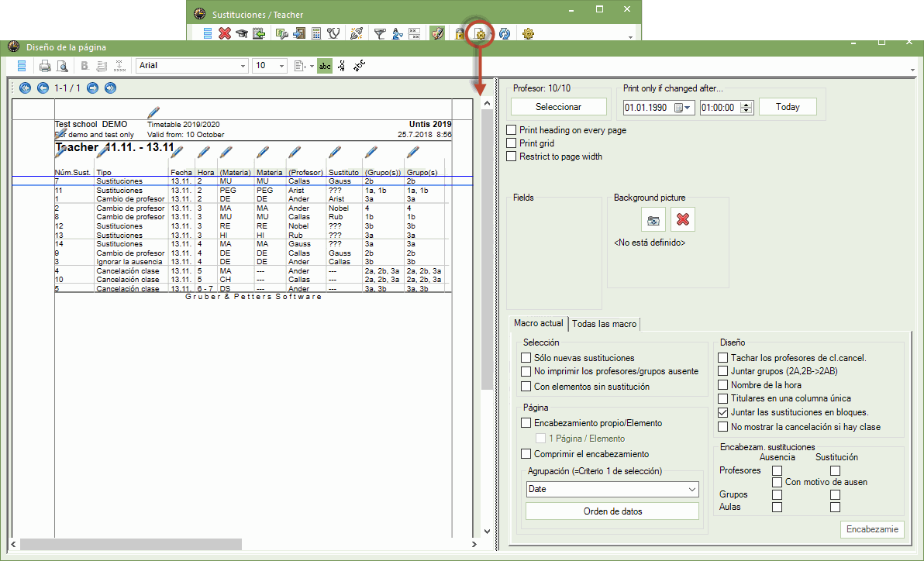
Task: Check Juntar grupos (2A,2B->2AB)
Action: tap(723, 371)
